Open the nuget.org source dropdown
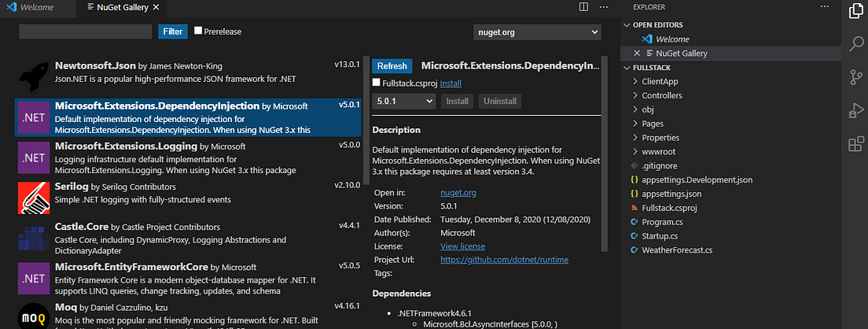Screen dimensions: 868x329 [x=537, y=32]
